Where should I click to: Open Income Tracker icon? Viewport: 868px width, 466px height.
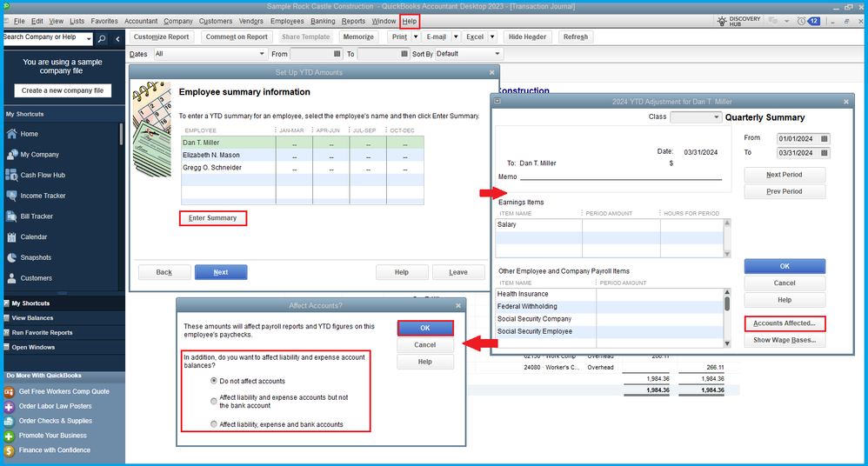point(11,196)
